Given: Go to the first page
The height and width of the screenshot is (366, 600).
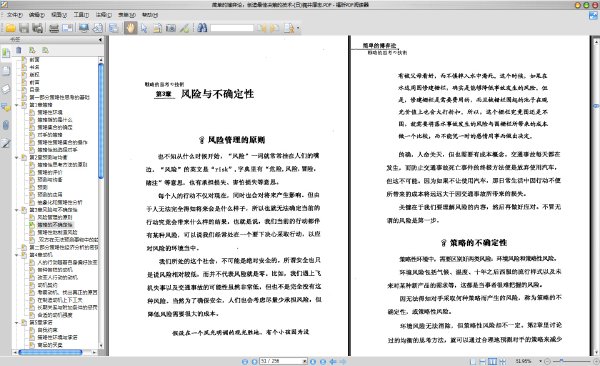Looking at the screenshot, I should [245, 361].
